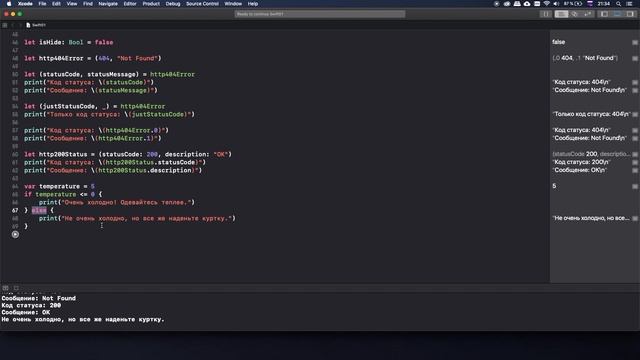This screenshot has height=360, width=640.
Task: Switch to the Version editor
Action: (x=587, y=14)
